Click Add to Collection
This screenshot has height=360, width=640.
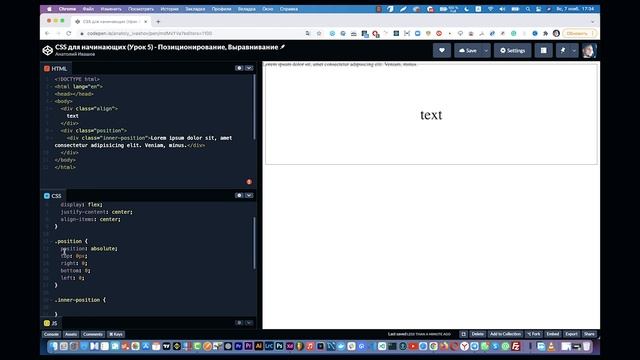coord(505,334)
